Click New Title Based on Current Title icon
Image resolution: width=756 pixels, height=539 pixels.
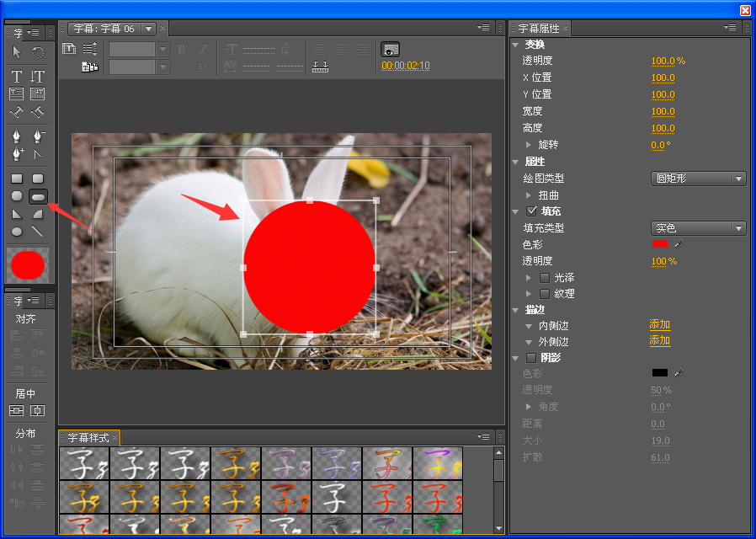coord(69,49)
